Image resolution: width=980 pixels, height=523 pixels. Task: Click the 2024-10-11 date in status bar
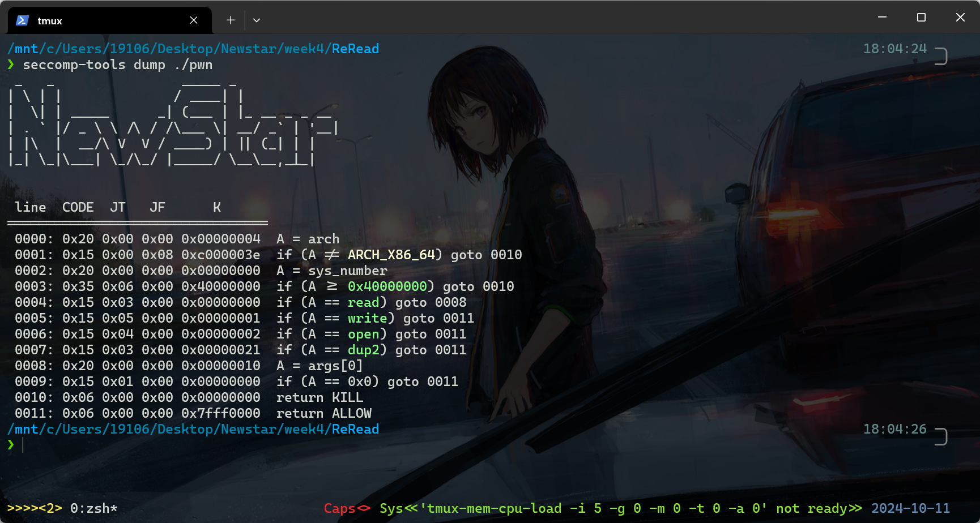pos(910,508)
